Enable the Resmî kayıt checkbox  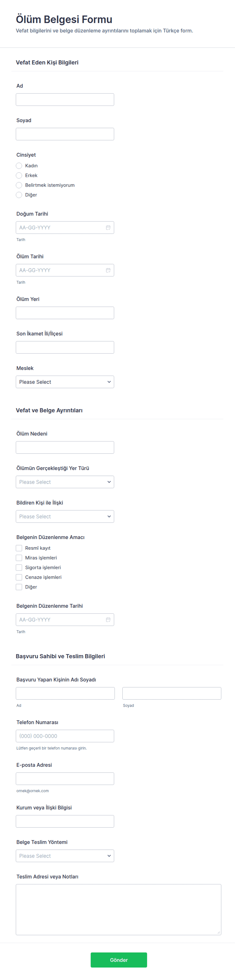[x=19, y=548]
